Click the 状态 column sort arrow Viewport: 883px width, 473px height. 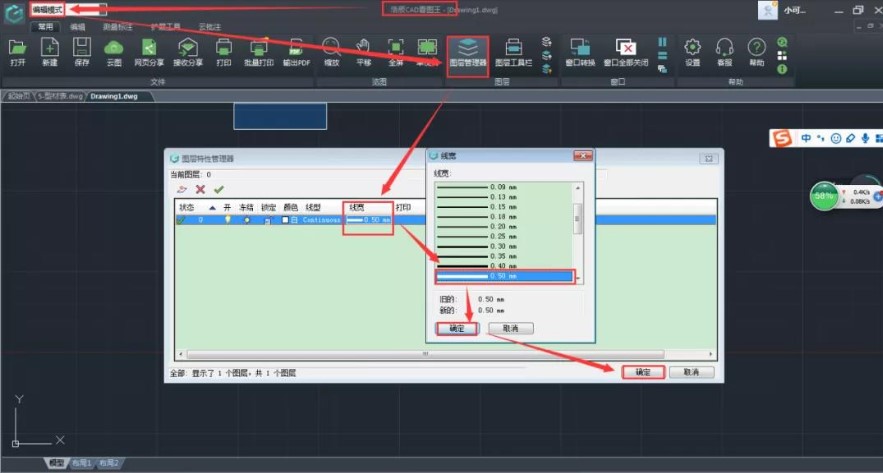212,208
